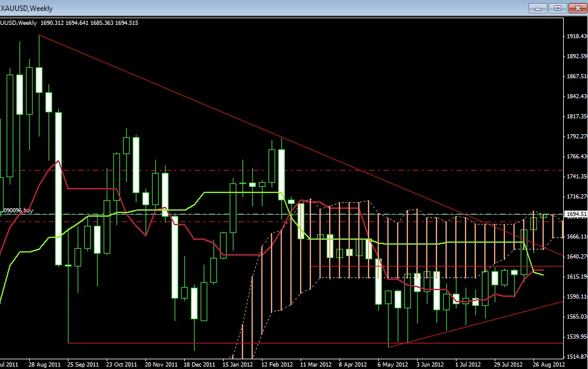This screenshot has width=588, height=369.
Task: Click the 1666.11 price scale label
Action: (577, 237)
